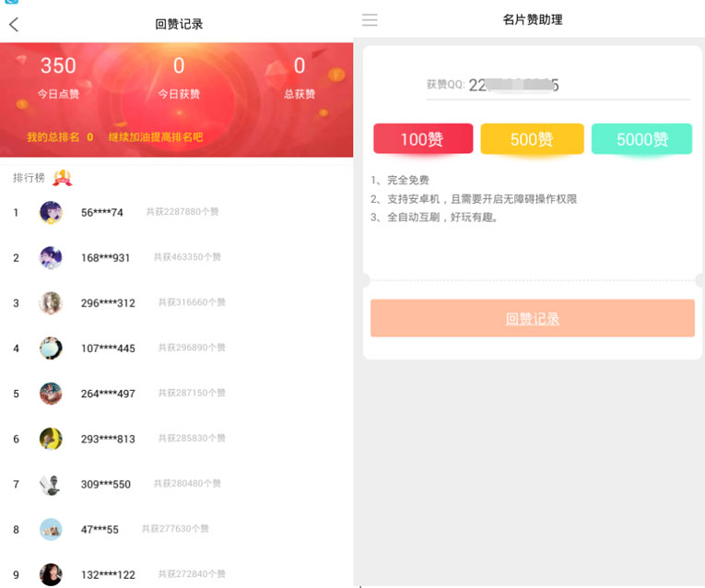705x588 pixels.
Task: Tap the 今日点赞 count of 350
Action: click(58, 66)
